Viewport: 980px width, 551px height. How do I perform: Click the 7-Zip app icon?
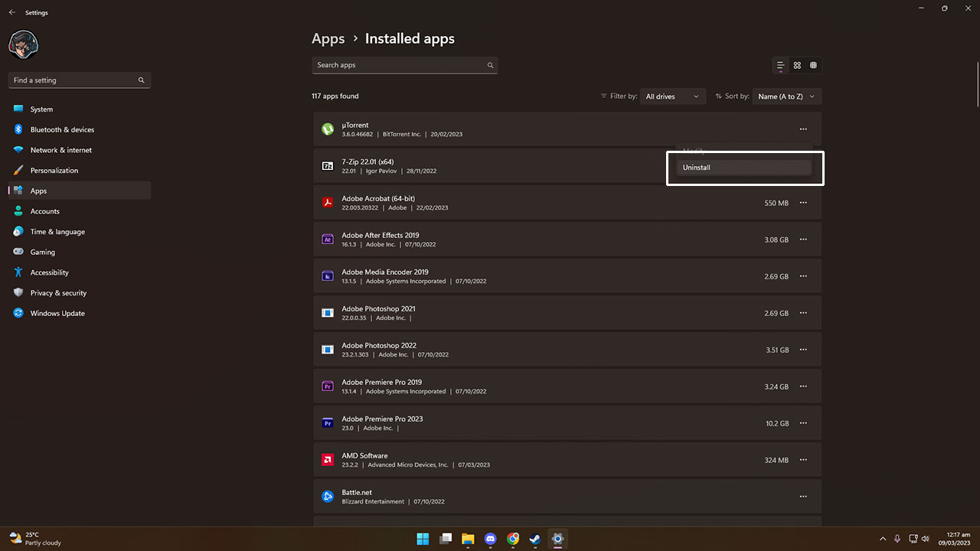[328, 166]
